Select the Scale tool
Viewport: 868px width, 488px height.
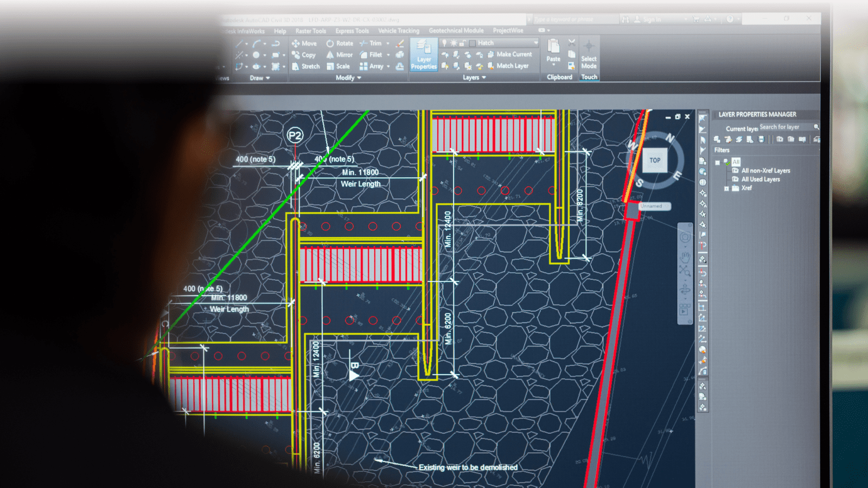[339, 66]
